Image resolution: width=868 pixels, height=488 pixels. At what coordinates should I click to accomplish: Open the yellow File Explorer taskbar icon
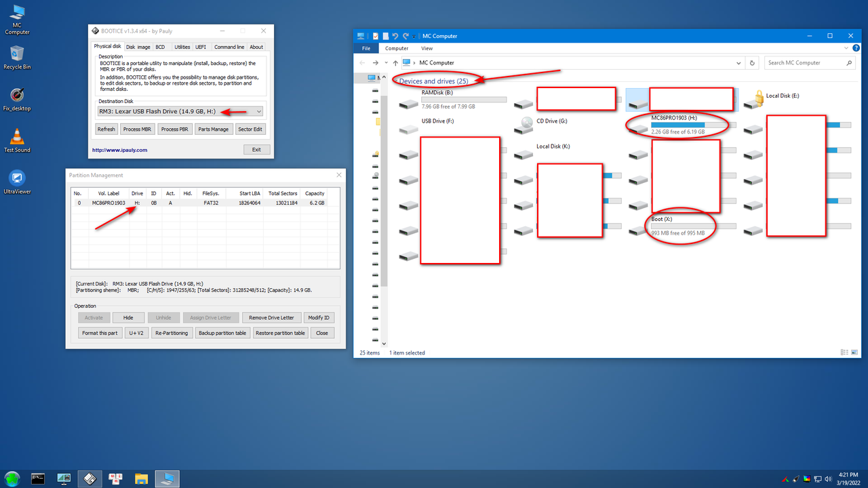(x=141, y=479)
